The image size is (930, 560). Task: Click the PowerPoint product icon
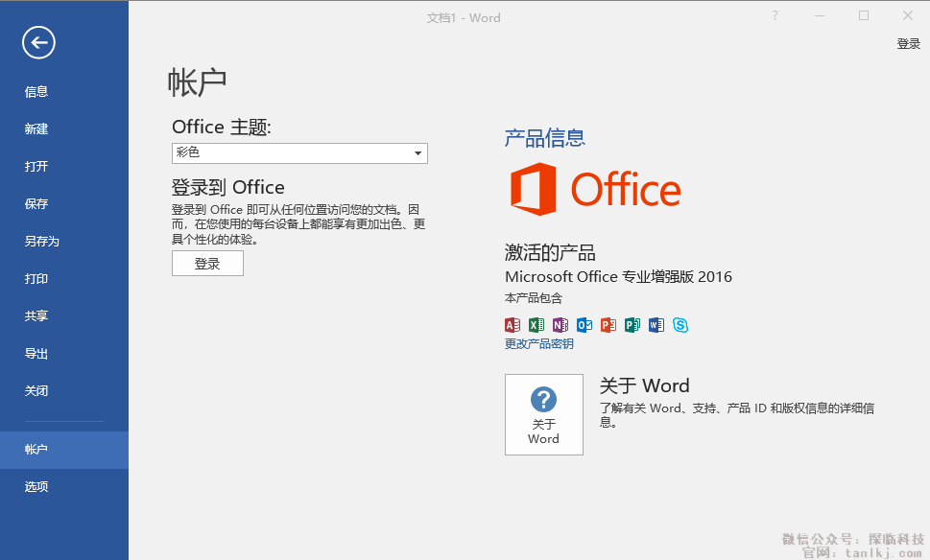[608, 325]
